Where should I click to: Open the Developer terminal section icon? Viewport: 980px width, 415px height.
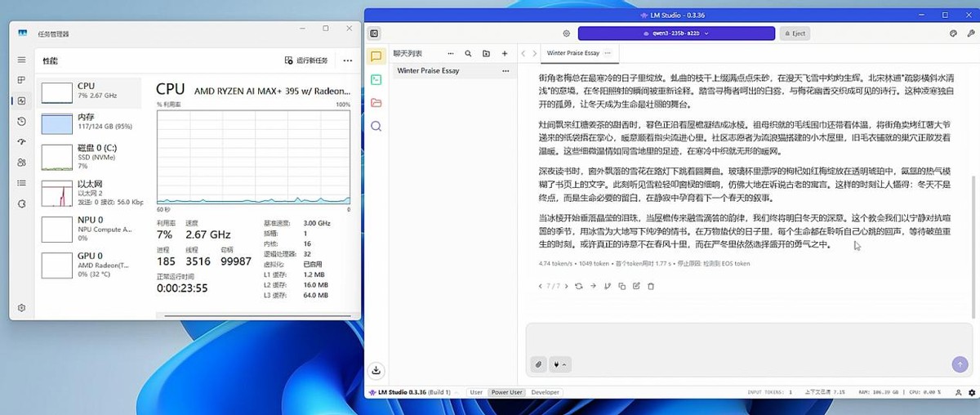pos(376,79)
